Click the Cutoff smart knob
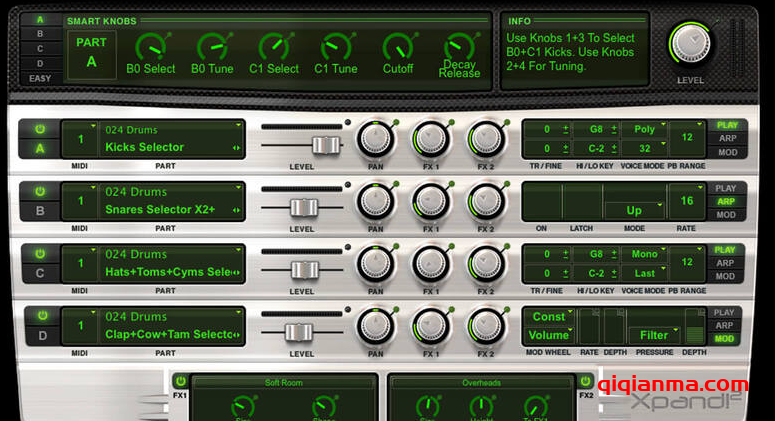The width and height of the screenshot is (775, 421). (x=398, y=48)
